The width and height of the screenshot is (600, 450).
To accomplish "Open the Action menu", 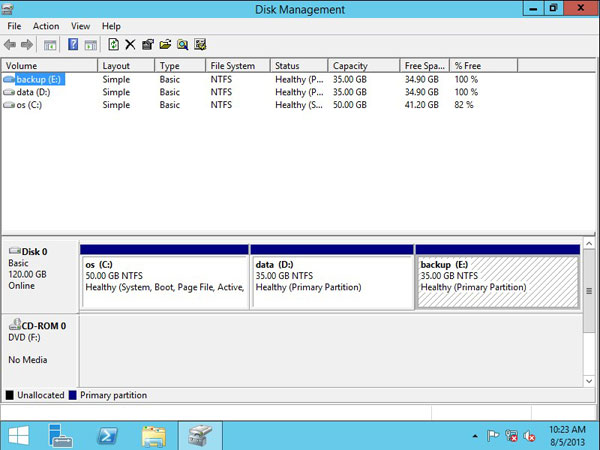I will coord(46,26).
